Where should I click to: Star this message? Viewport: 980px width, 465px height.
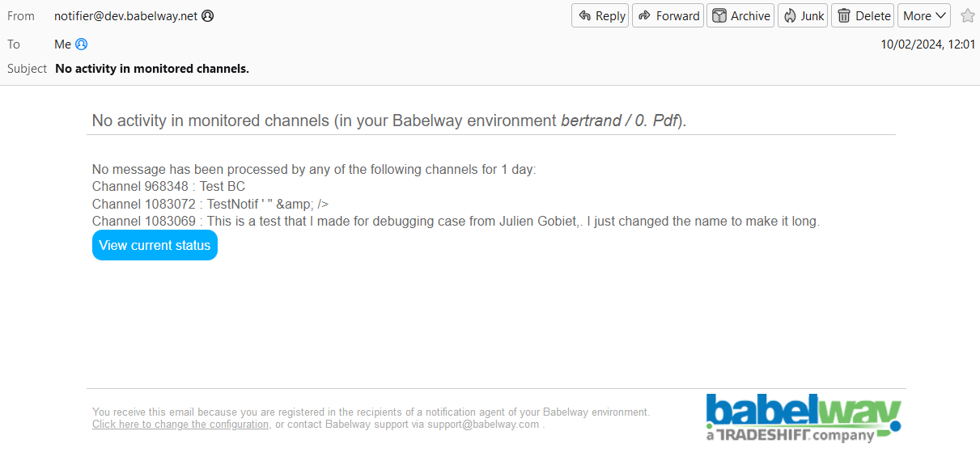tap(968, 15)
